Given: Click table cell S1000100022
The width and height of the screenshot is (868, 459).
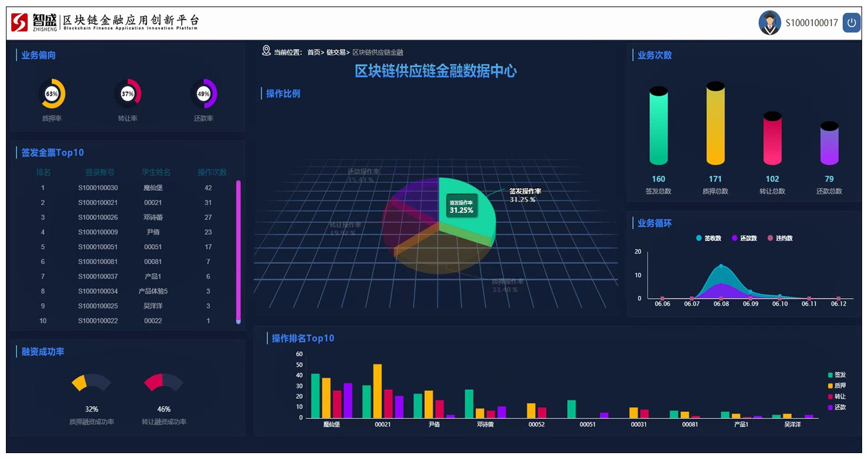Looking at the screenshot, I should point(98,321).
